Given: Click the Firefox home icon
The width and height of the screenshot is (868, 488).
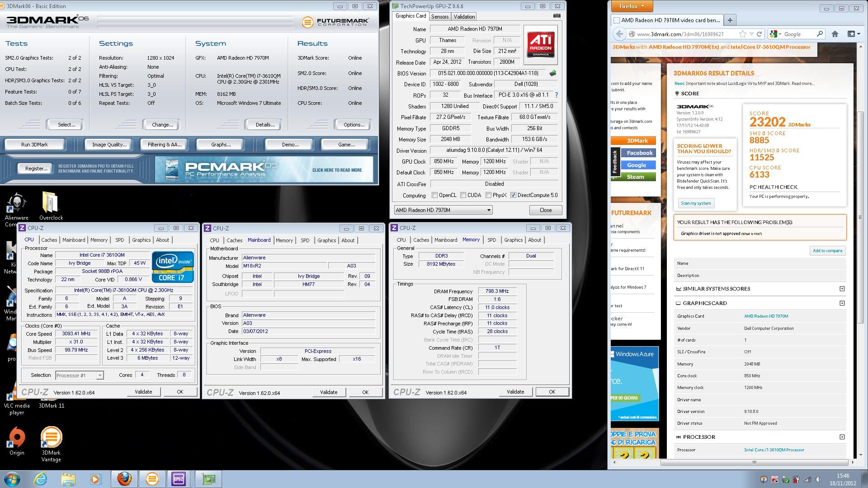Looking at the screenshot, I should (x=835, y=34).
